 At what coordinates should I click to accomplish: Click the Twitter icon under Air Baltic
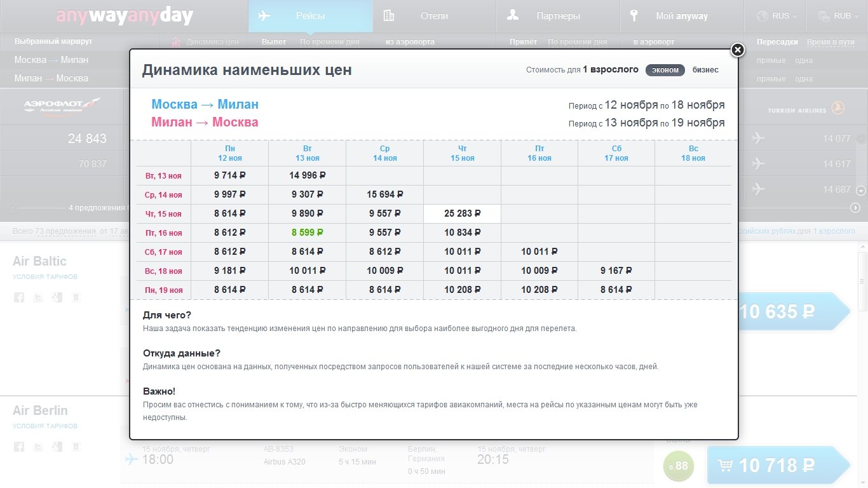(x=38, y=297)
